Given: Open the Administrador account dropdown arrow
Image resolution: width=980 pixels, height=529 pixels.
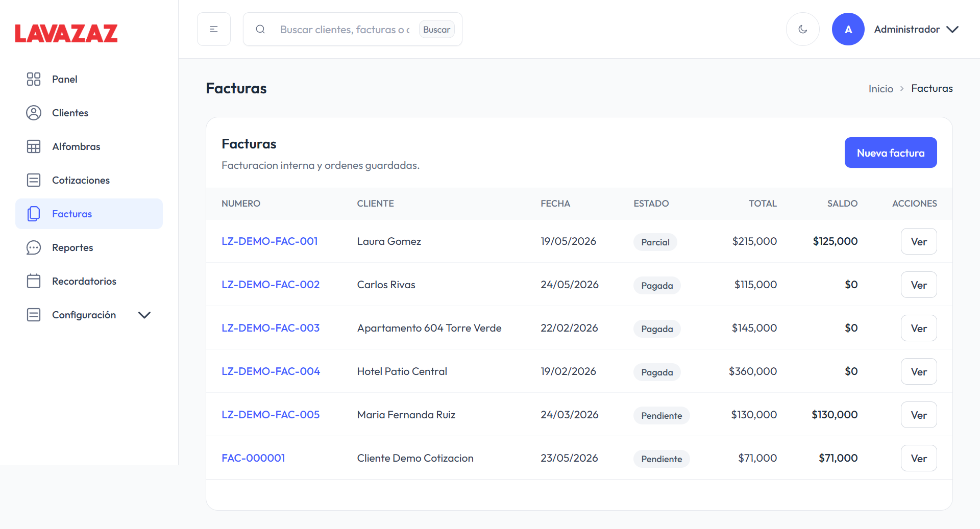Looking at the screenshot, I should point(952,29).
